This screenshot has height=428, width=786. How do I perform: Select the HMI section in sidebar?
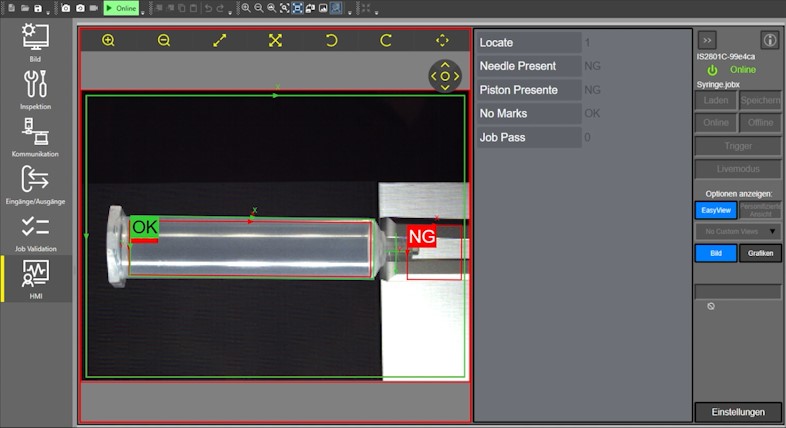(36, 279)
